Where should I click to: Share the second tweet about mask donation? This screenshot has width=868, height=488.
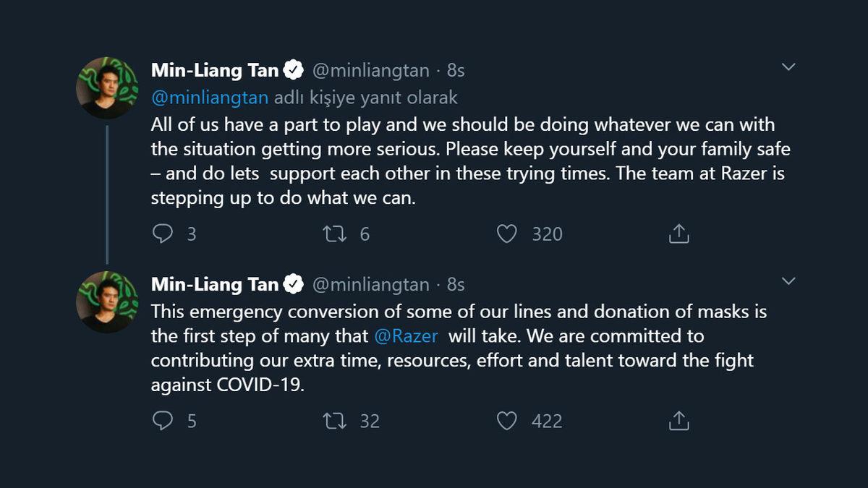point(678,421)
